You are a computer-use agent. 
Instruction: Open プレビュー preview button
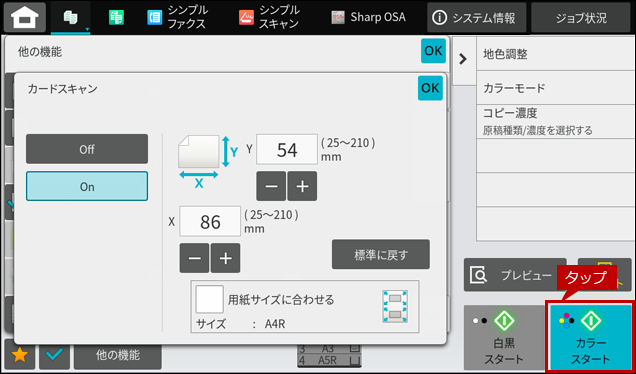click(515, 275)
